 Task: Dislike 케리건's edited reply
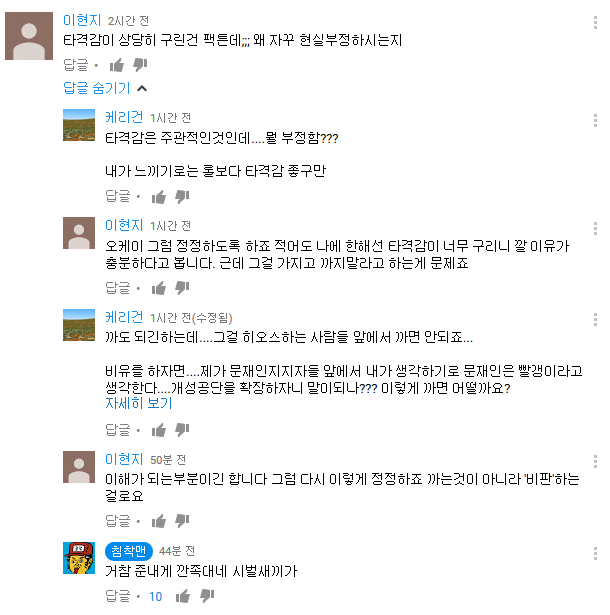pos(182,430)
